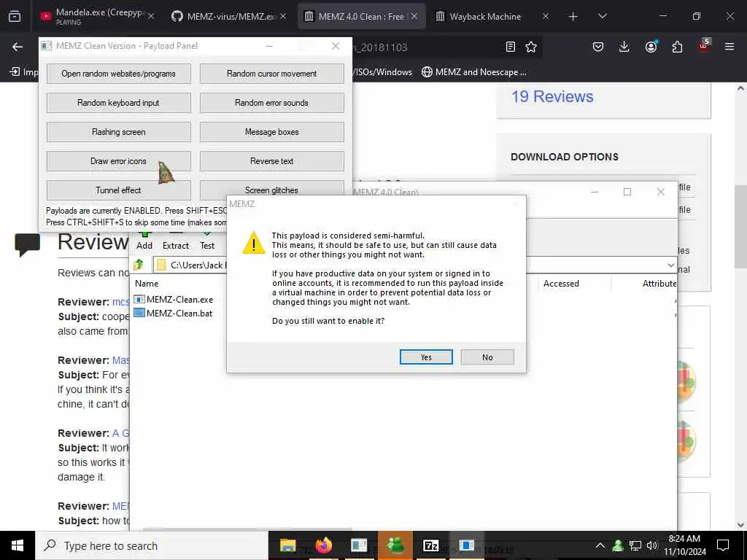This screenshot has width=747, height=560.
Task: Toggle the Screen glitches payload
Action: click(271, 190)
